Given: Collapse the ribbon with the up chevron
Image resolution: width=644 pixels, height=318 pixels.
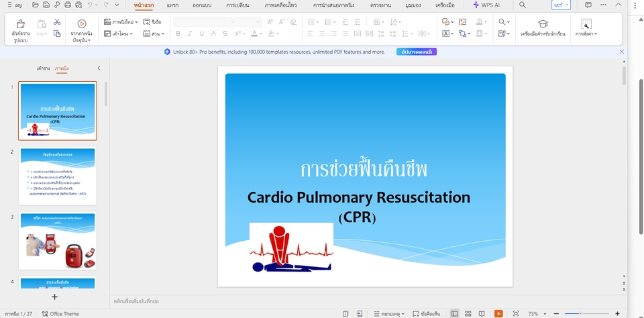Looking at the screenshot, I should [x=619, y=5].
